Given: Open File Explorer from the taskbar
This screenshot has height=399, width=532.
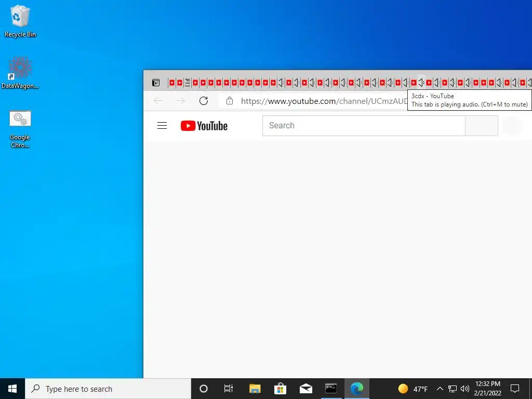Looking at the screenshot, I should pyautogui.click(x=255, y=389).
